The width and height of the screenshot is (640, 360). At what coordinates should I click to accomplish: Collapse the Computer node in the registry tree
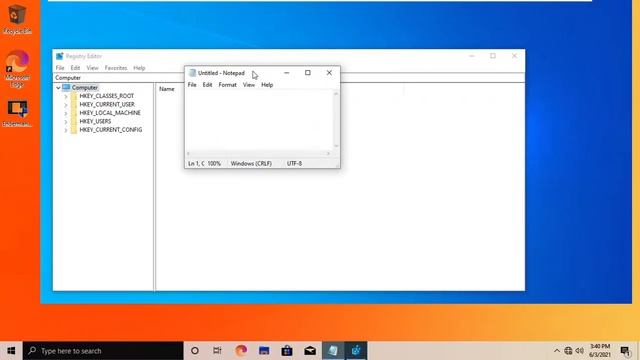point(58,88)
